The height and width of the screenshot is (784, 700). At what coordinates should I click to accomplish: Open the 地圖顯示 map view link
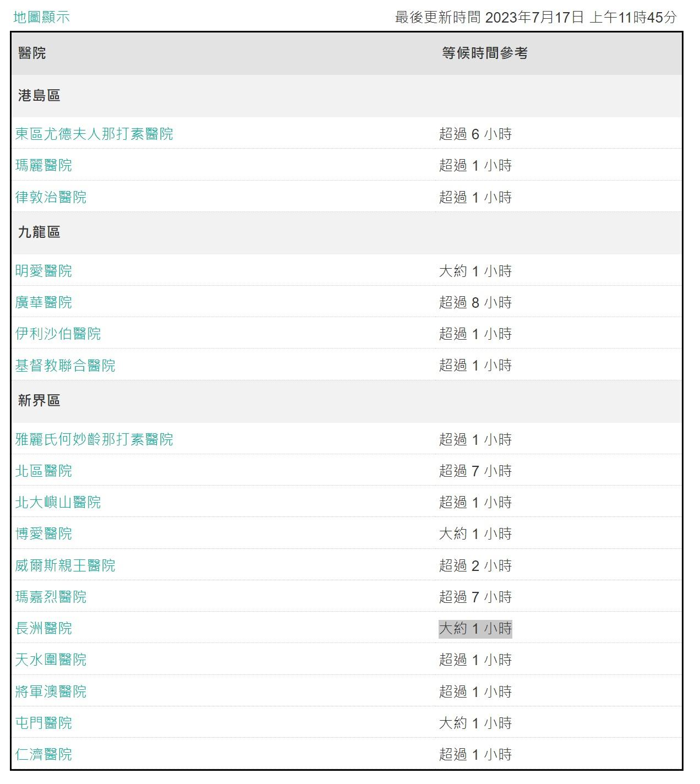pyautogui.click(x=41, y=17)
